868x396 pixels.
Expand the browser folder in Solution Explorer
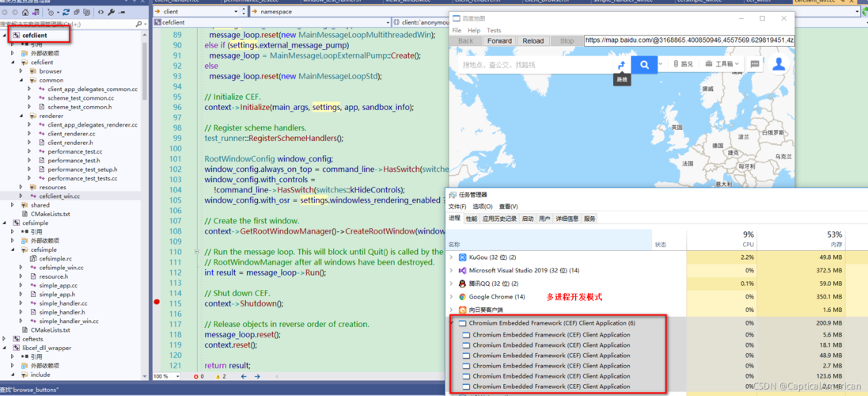(x=21, y=71)
